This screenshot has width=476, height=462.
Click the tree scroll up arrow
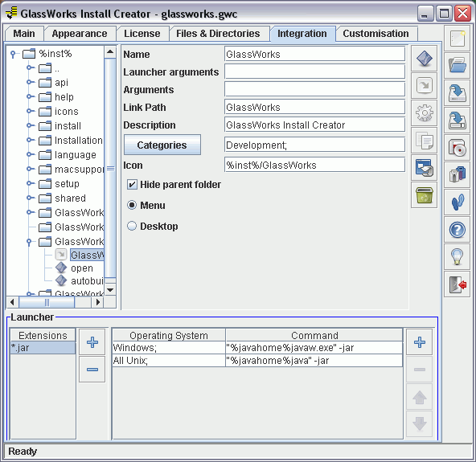pos(110,52)
